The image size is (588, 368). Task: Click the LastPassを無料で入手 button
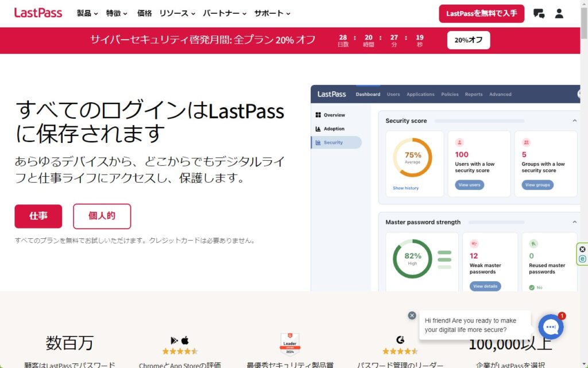pos(481,14)
